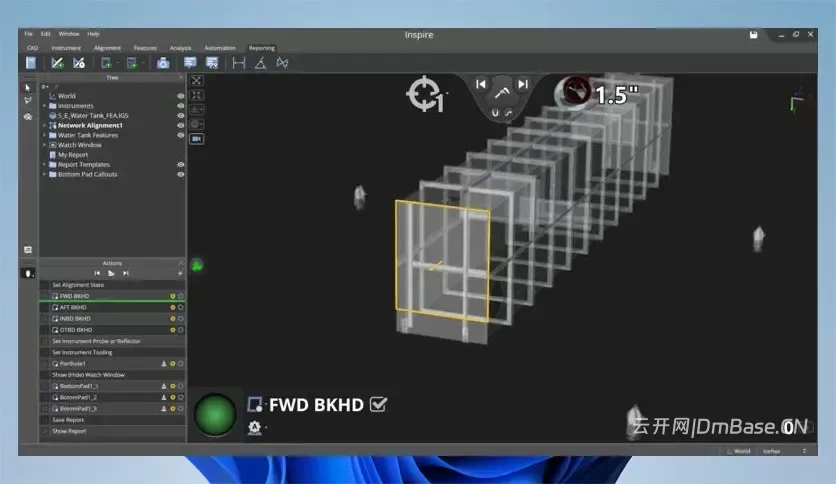Click the save disk icon in title bar

[753, 35]
